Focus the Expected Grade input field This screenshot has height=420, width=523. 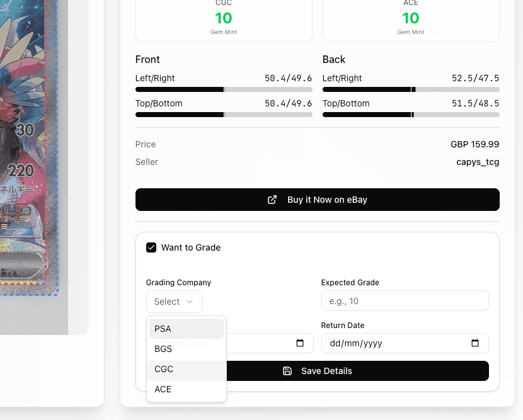click(x=405, y=301)
